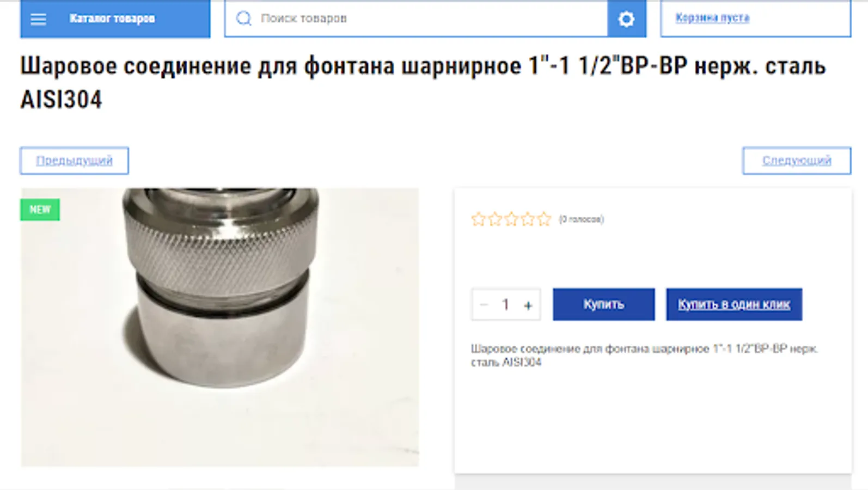The width and height of the screenshot is (868, 490).
Task: Click the magnifier search icon
Action: (243, 19)
